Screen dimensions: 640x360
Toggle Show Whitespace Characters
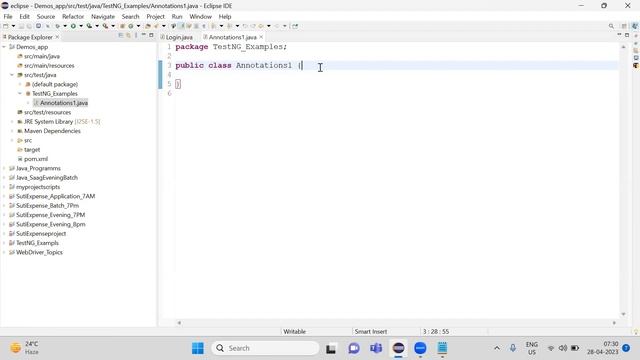click(204, 26)
